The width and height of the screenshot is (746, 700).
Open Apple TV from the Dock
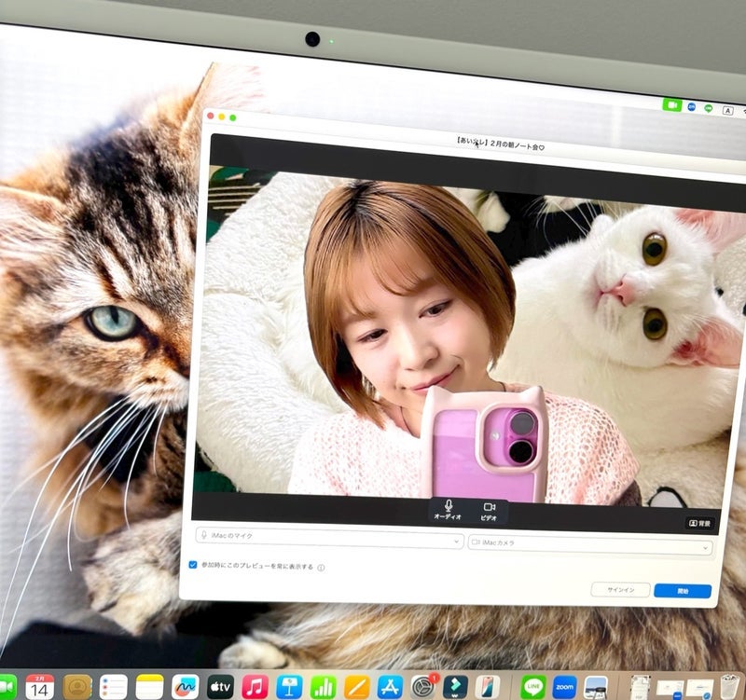(x=220, y=687)
